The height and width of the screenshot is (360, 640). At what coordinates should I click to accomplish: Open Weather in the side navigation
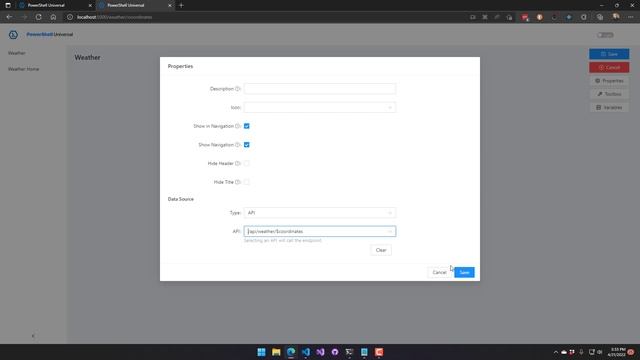pos(17,53)
